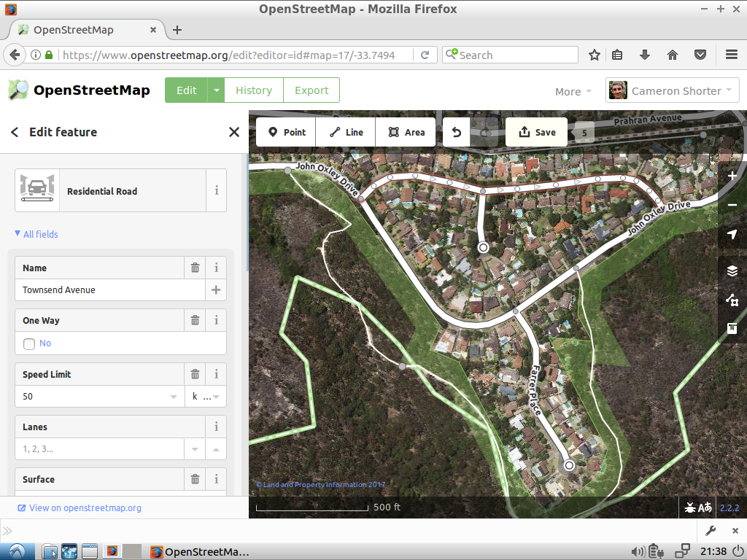Open the translation help icon
747x560 pixels.
(705, 507)
